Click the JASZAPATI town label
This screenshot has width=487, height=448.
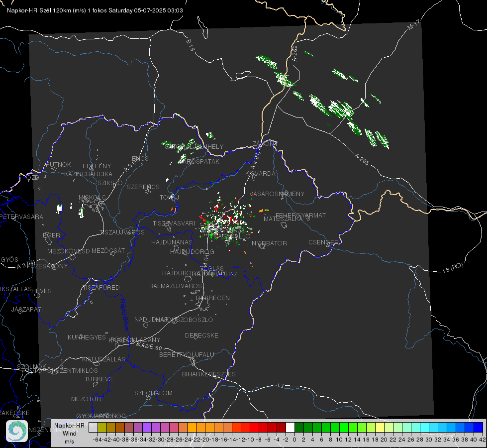[x=27, y=309]
